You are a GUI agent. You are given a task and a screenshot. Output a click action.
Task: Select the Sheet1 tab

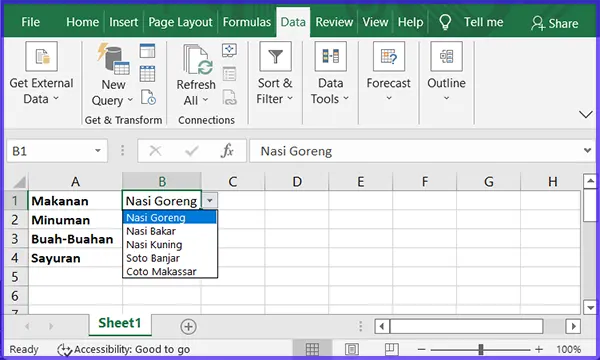120,323
